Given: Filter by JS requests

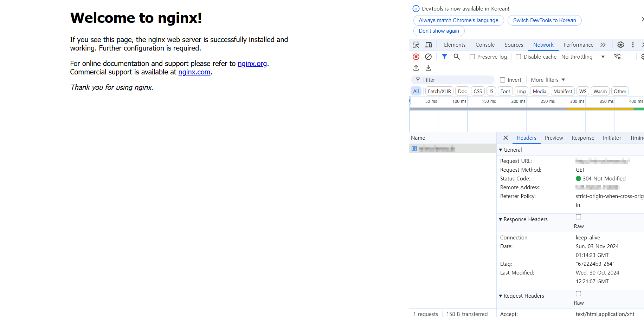Looking at the screenshot, I should 491,91.
